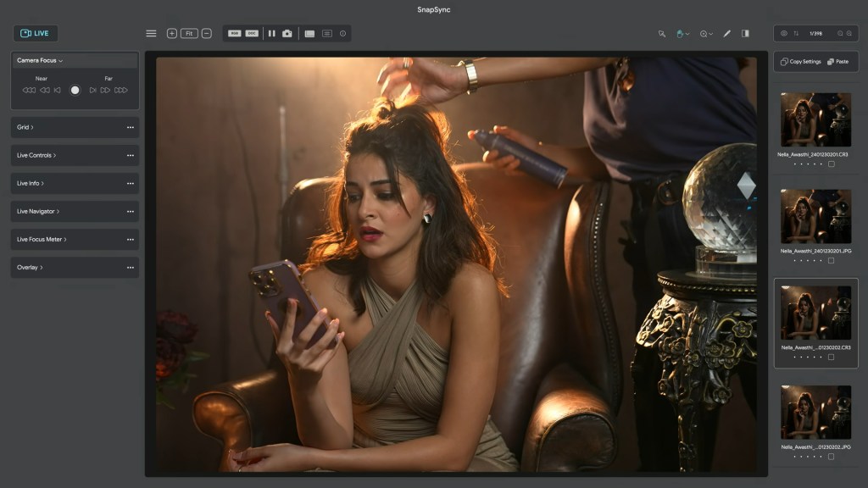Pause the live view feed

(272, 34)
